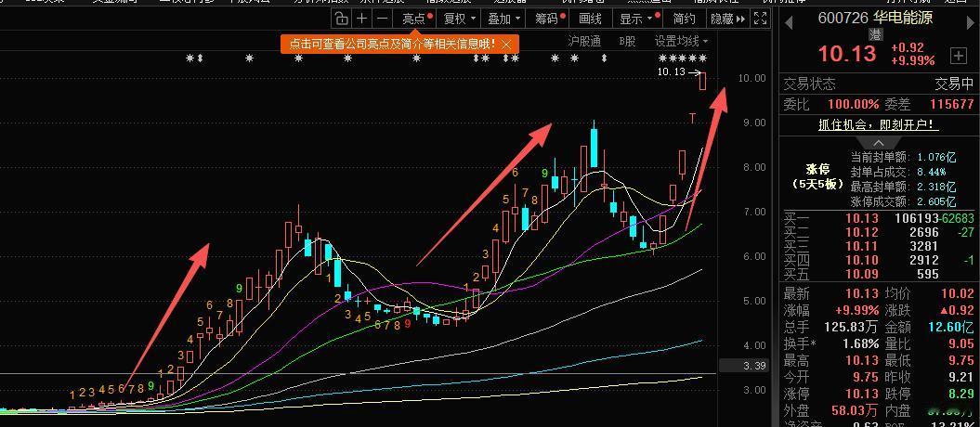
Task: Click the 10.13 price label on chart
Action: [x=672, y=71]
